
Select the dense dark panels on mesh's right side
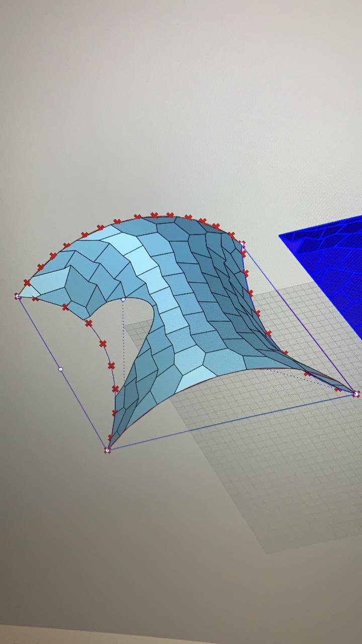click(x=226, y=282)
